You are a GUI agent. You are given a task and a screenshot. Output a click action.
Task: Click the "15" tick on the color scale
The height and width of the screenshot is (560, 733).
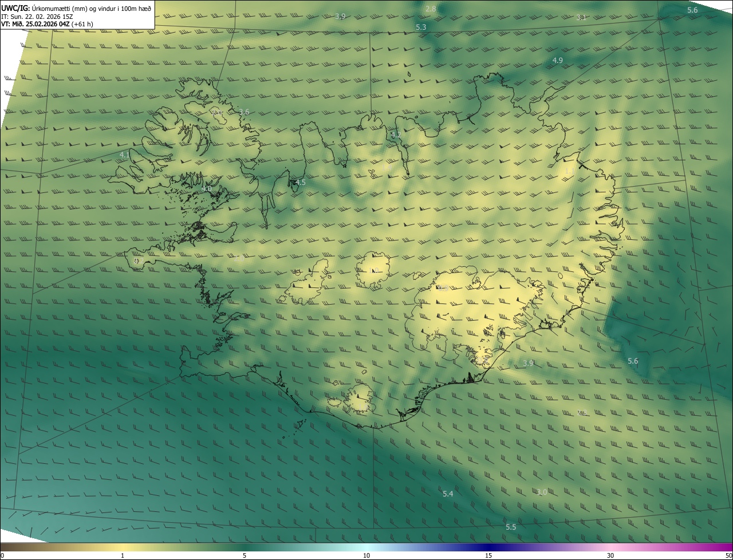click(488, 555)
